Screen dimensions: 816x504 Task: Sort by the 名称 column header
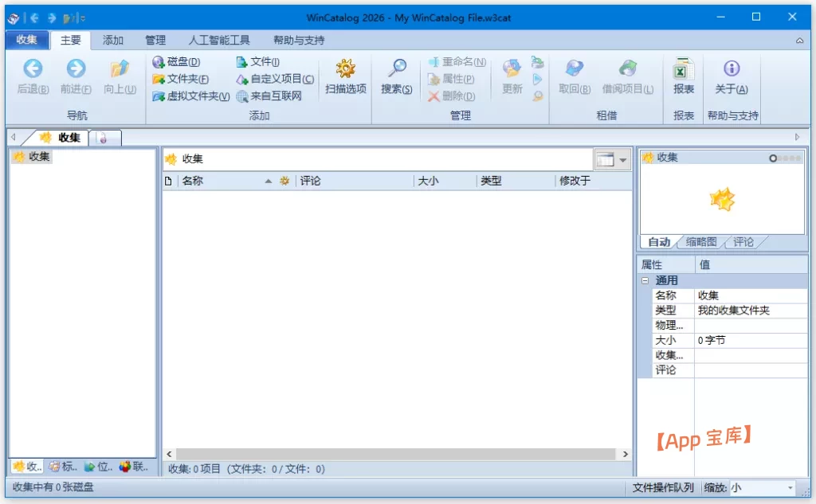pos(193,181)
